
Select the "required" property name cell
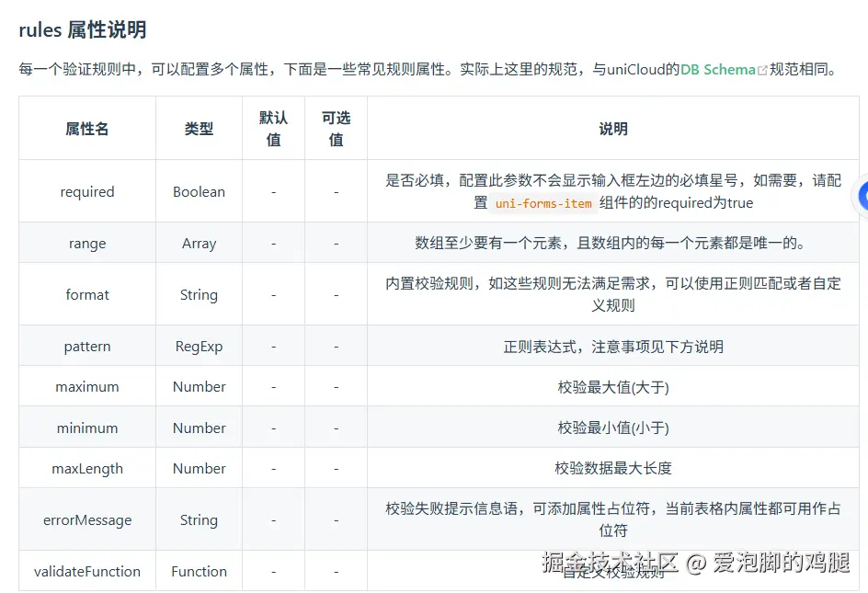87,191
